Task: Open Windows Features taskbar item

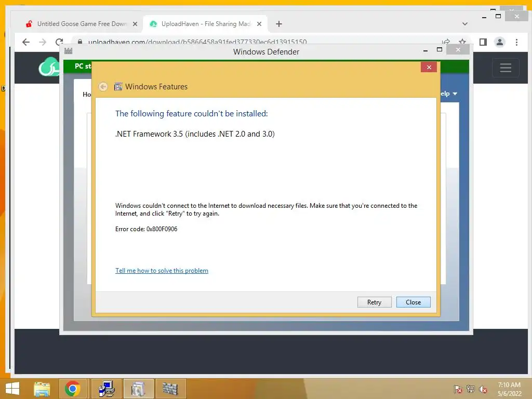Action: point(138,389)
